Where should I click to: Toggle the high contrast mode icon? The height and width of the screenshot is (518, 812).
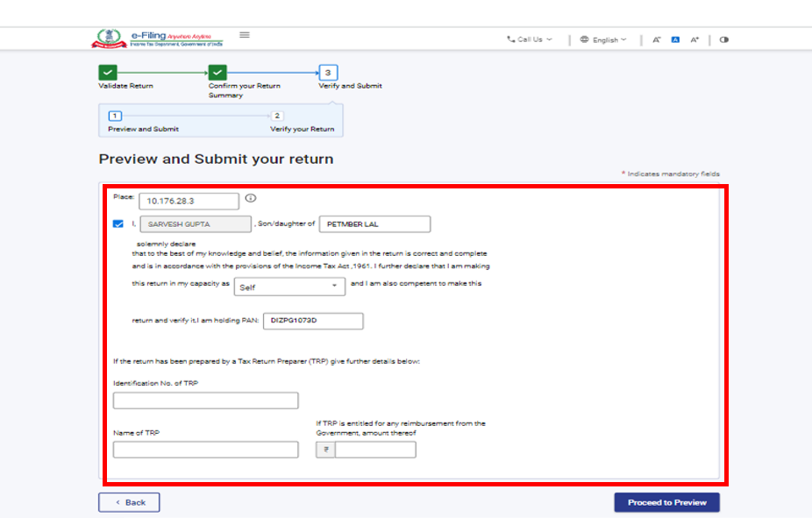point(724,39)
